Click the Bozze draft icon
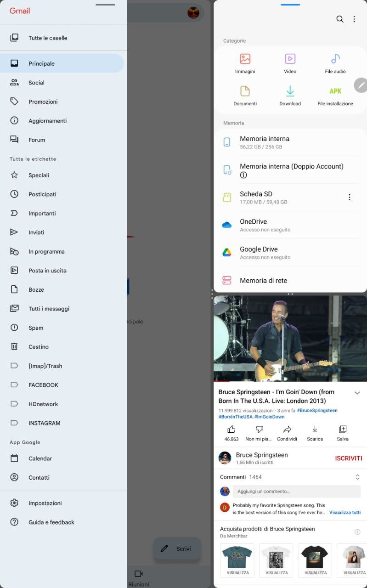The height and width of the screenshot is (588, 367). click(x=14, y=289)
